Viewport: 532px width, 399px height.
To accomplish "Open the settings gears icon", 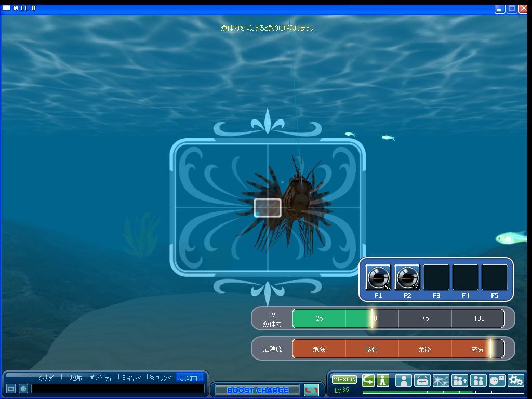I will click(x=515, y=380).
